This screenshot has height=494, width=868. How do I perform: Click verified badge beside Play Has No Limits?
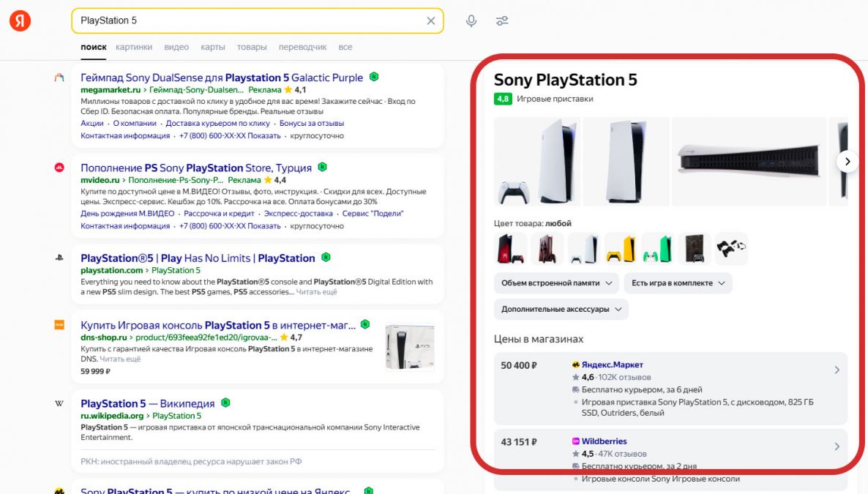click(326, 257)
